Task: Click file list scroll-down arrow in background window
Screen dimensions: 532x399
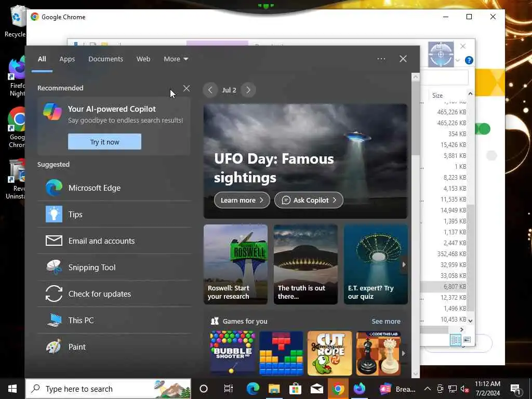Action: click(470, 320)
